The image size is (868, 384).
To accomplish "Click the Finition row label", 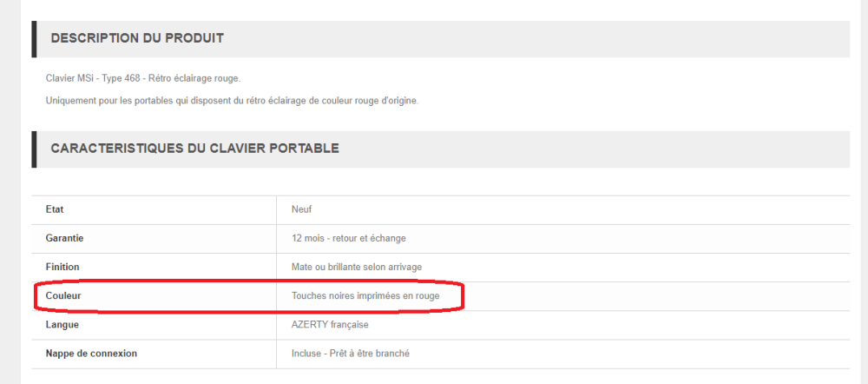I will click(x=62, y=267).
